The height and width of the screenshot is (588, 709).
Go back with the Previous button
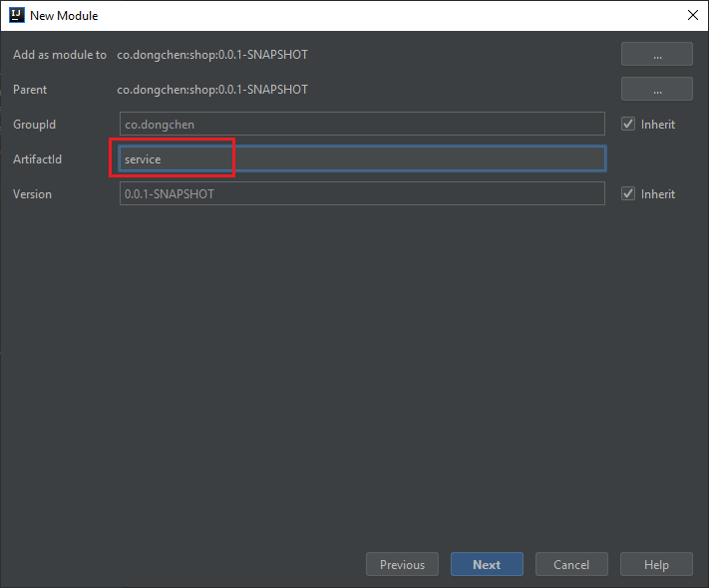click(x=402, y=565)
